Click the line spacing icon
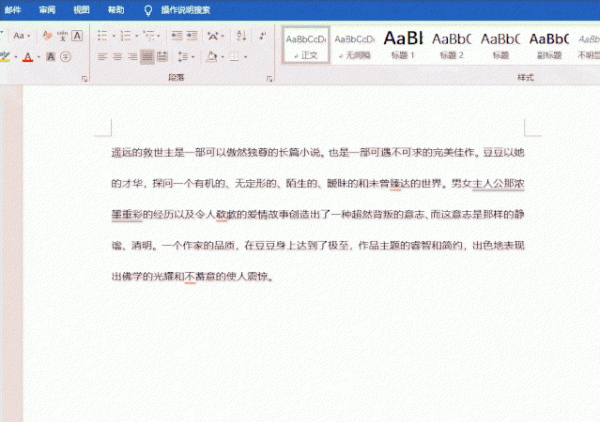 pyautogui.click(x=183, y=57)
